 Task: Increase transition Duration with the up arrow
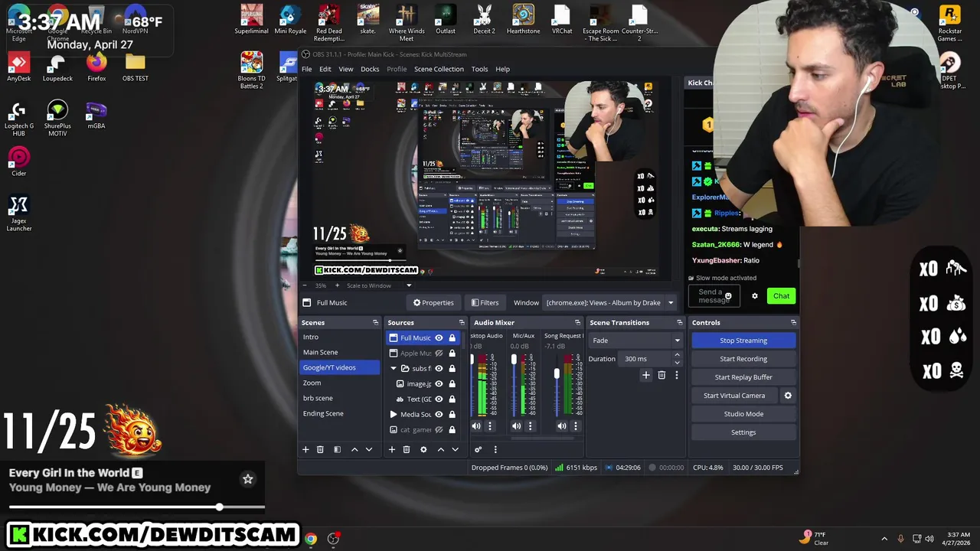tap(677, 355)
